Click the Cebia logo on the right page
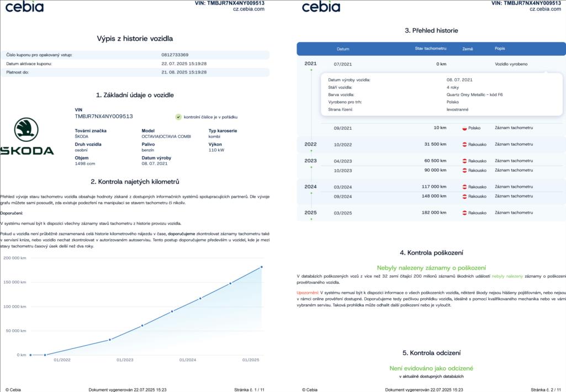The image size is (566, 392). (x=321, y=7)
